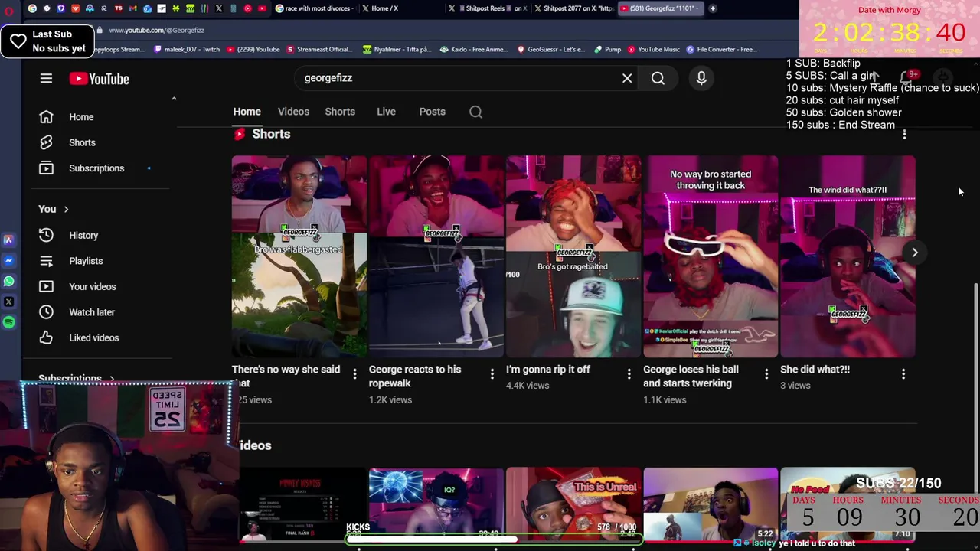
Task: Open the 'GeoGuessr' bookmark
Action: pos(551,50)
